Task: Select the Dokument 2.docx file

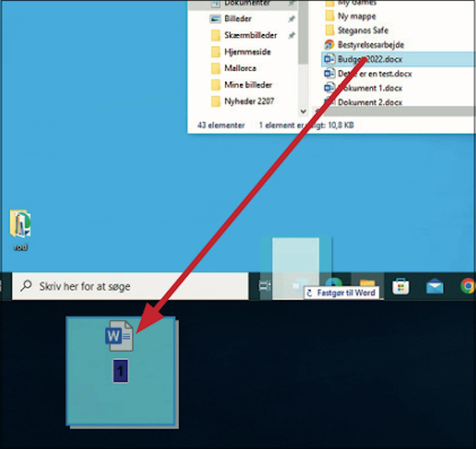Action: pyautogui.click(x=363, y=102)
